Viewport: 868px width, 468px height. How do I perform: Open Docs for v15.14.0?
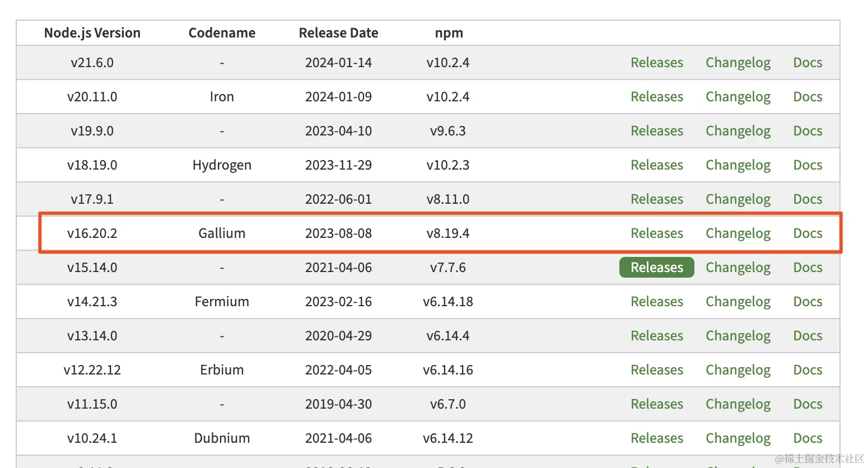(808, 268)
